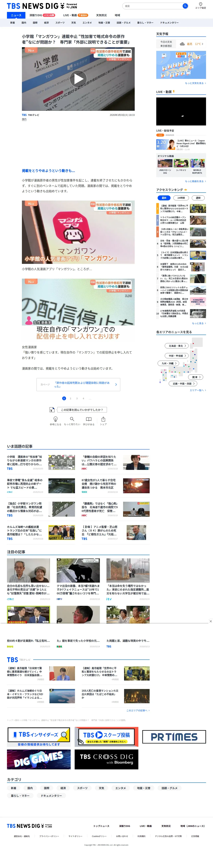Click the シェア share icon

point(103,419)
